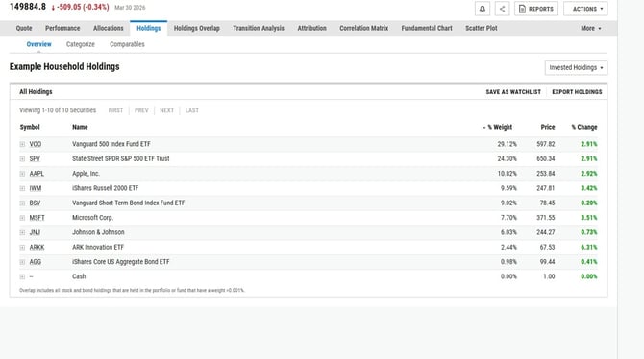Open the Scatter Plot tab
This screenshot has width=644, height=359.
pyautogui.click(x=481, y=28)
